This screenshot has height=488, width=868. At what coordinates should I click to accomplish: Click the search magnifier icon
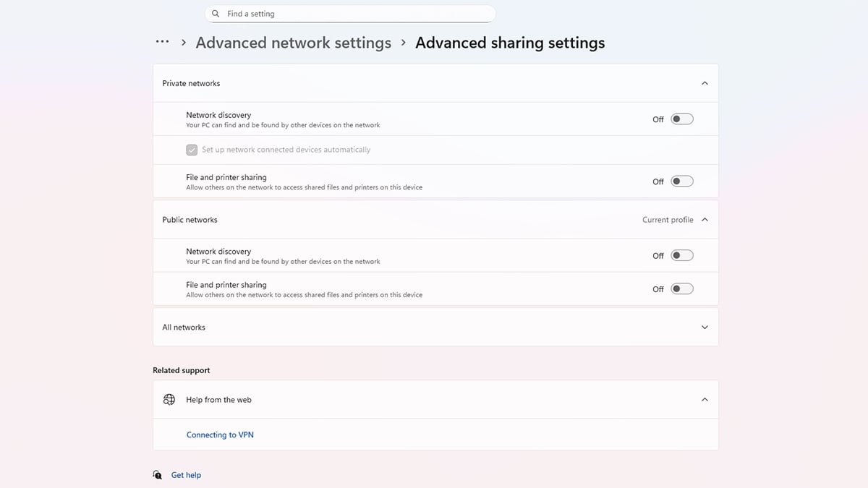(x=216, y=14)
